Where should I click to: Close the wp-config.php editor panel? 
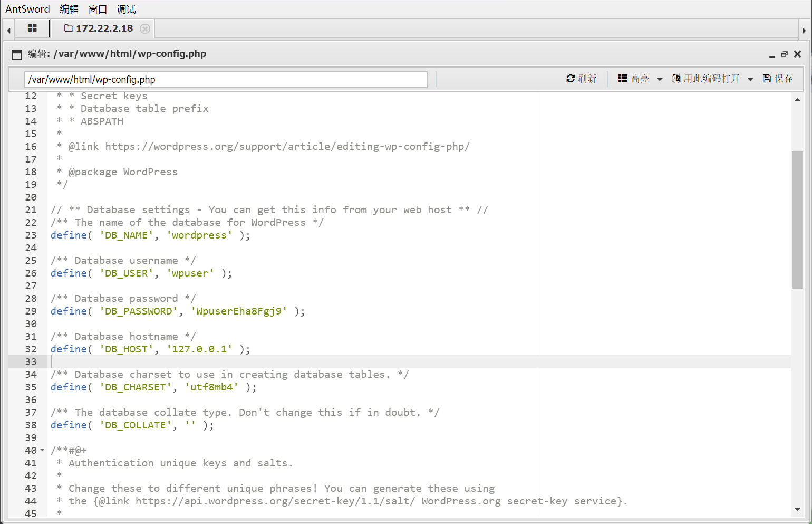pyautogui.click(x=797, y=54)
